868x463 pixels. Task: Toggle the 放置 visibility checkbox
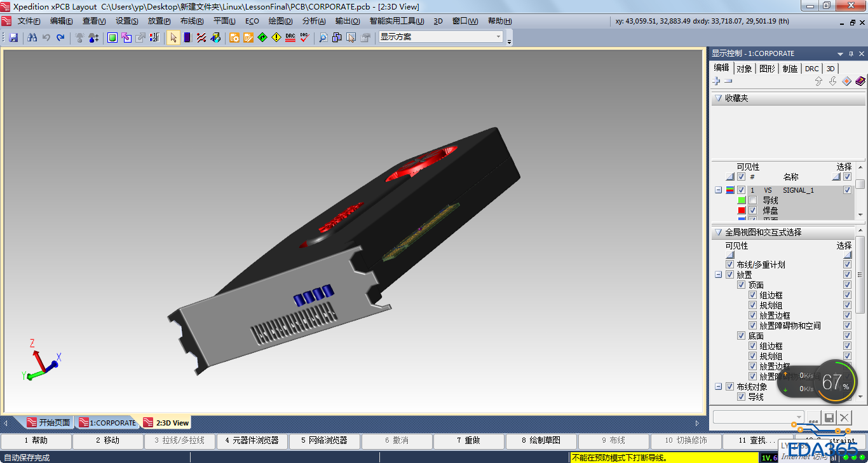coord(730,275)
